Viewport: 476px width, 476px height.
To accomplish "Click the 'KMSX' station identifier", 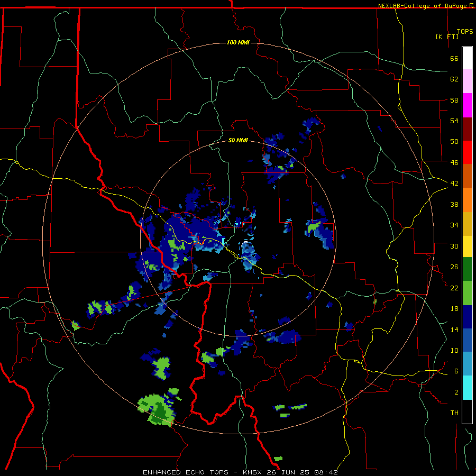I will 252,472.
